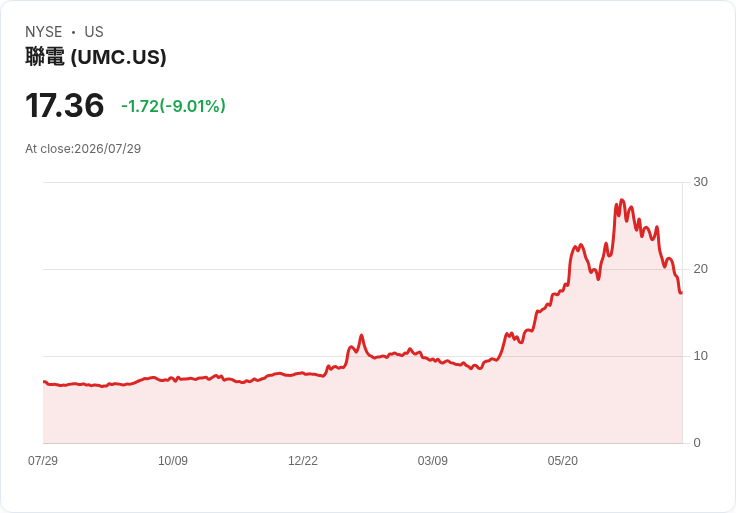Click the US market label

[x=94, y=32]
